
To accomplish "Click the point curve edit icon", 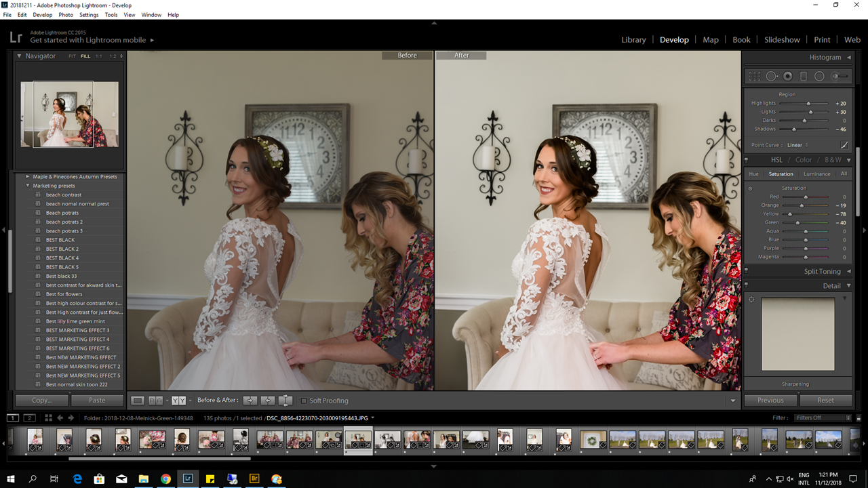I will pos(844,145).
